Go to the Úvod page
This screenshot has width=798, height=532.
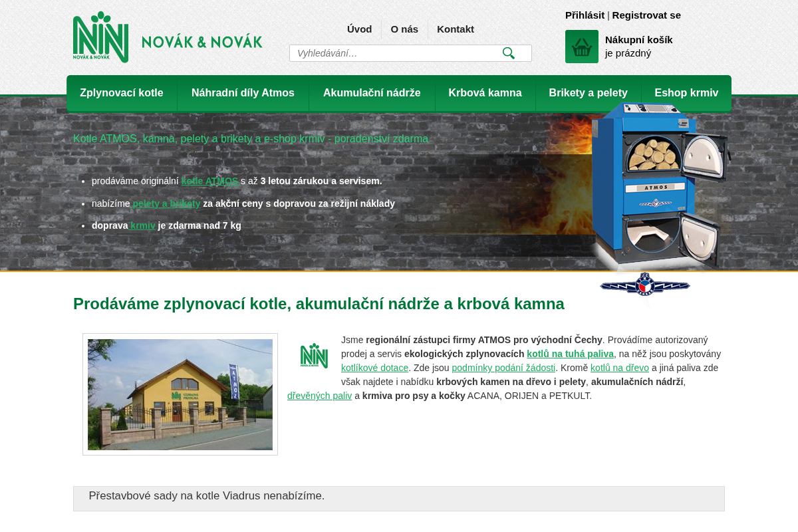(x=360, y=29)
